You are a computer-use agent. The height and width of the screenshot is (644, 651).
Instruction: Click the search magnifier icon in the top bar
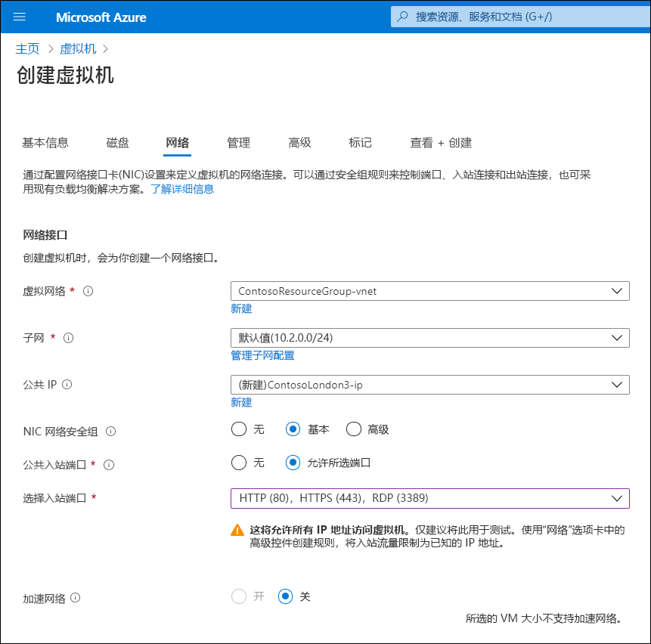[402, 17]
